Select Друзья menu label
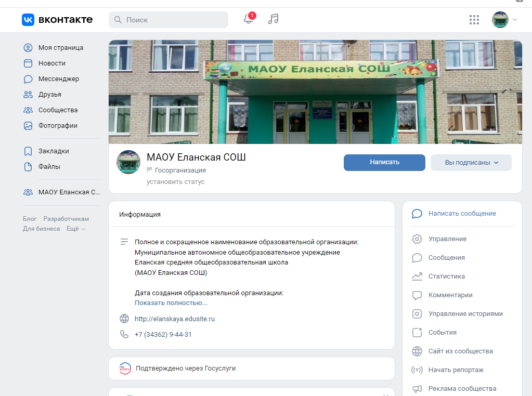This screenshot has height=396, width=532. pyautogui.click(x=50, y=95)
